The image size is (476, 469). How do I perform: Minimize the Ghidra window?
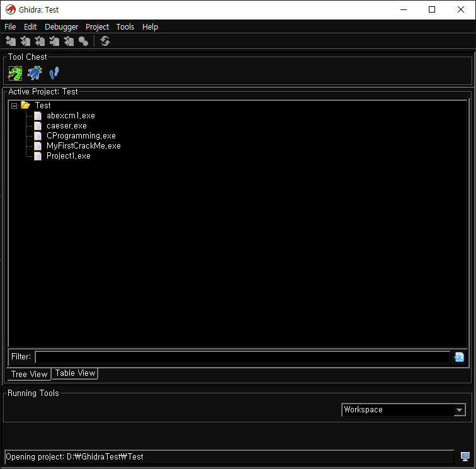pyautogui.click(x=404, y=9)
